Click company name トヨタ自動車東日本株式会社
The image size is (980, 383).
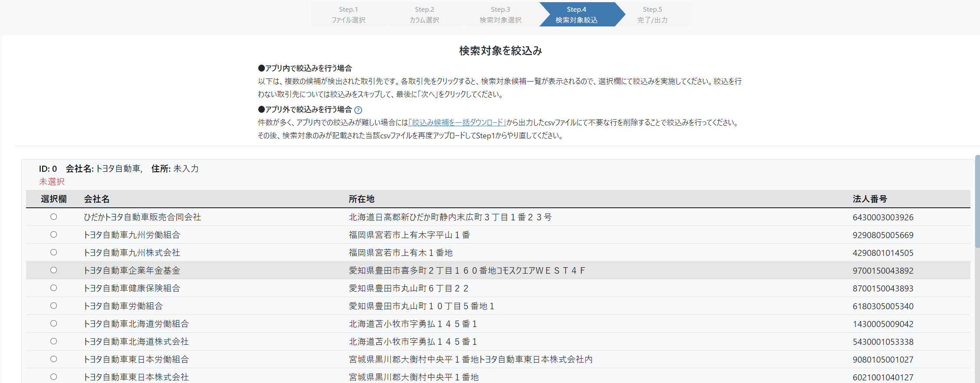coord(136,377)
